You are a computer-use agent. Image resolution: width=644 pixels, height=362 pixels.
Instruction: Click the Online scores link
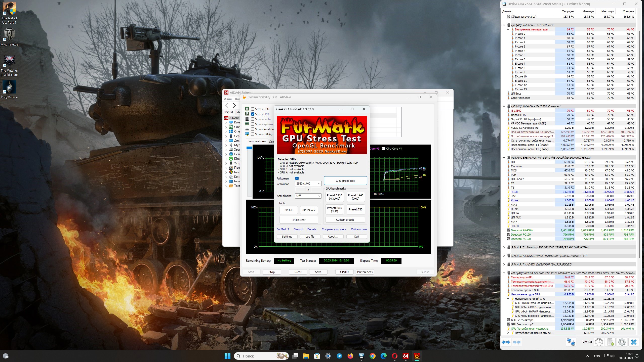pyautogui.click(x=359, y=229)
